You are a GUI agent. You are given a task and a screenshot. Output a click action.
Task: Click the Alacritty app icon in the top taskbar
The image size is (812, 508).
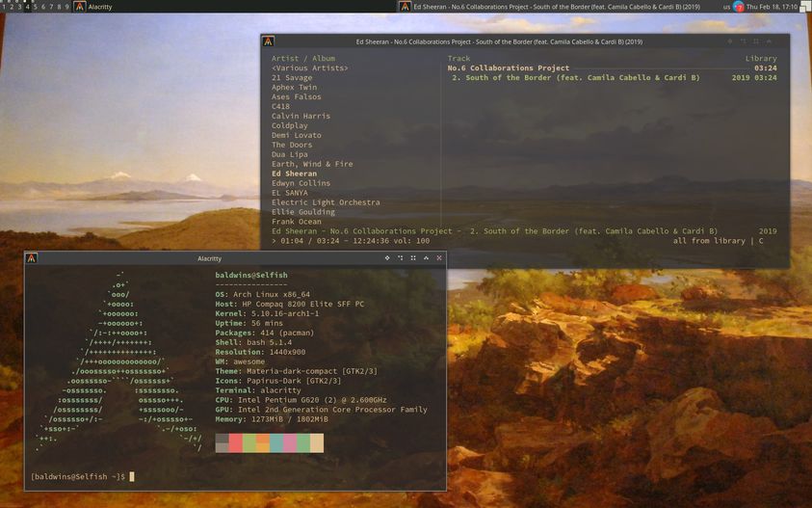click(x=78, y=6)
